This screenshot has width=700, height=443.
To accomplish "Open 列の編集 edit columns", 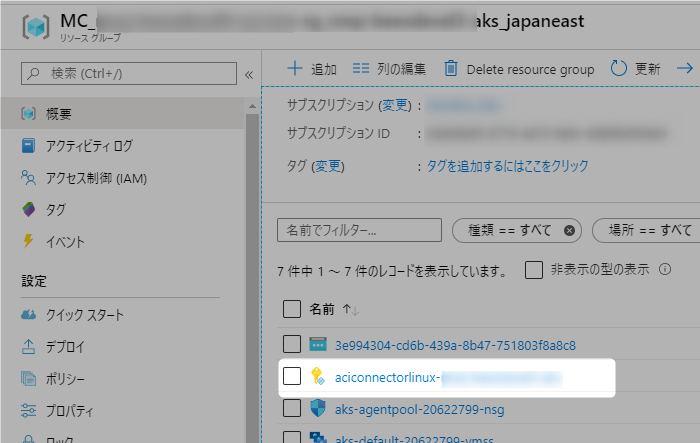I will pos(389,69).
